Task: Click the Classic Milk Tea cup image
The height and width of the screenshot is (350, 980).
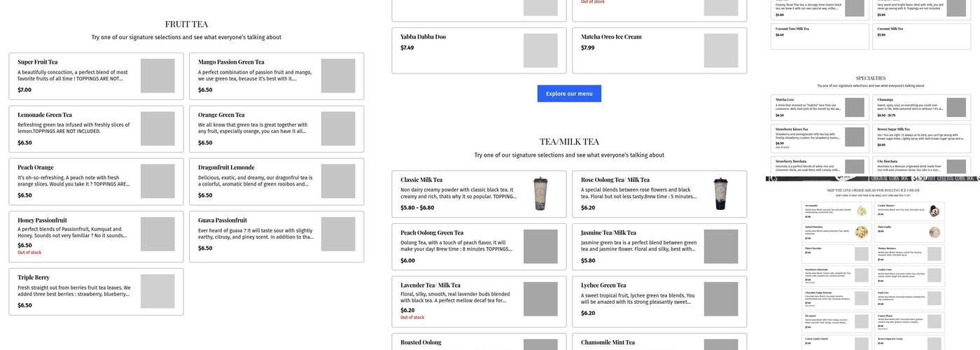Action: point(540,194)
